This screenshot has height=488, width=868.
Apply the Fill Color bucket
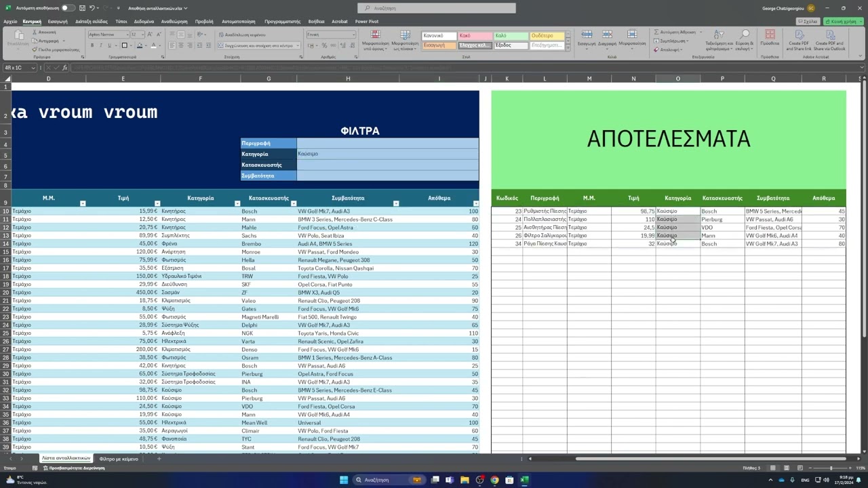(x=140, y=45)
